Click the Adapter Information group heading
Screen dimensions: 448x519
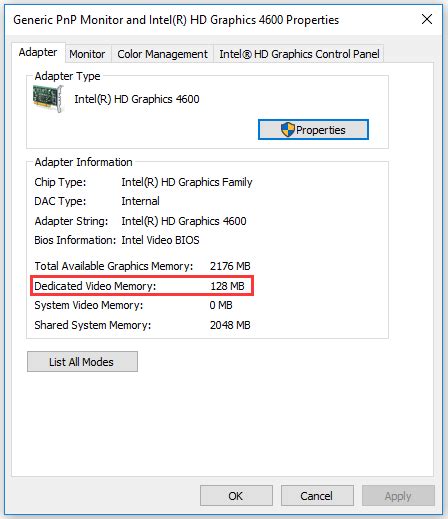pyautogui.click(x=83, y=162)
